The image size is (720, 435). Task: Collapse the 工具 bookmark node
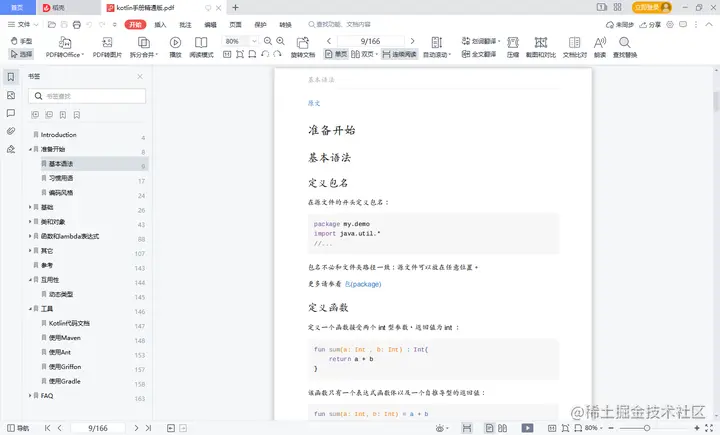[30, 309]
